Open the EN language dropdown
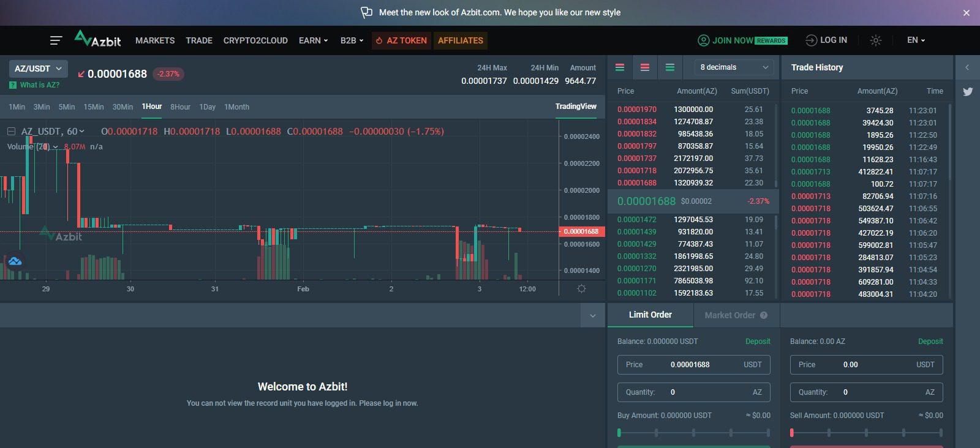Viewport: 980px width, 448px height. (x=916, y=40)
